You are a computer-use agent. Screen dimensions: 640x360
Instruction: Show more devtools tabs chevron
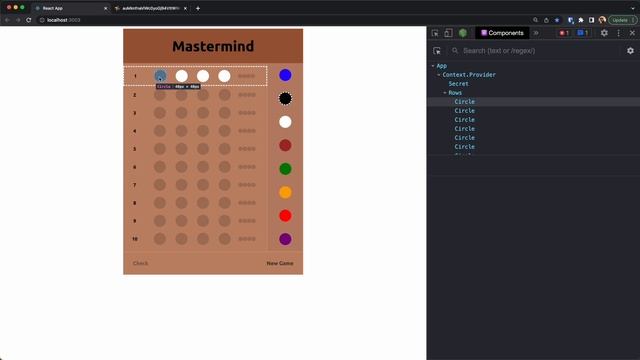(x=536, y=33)
